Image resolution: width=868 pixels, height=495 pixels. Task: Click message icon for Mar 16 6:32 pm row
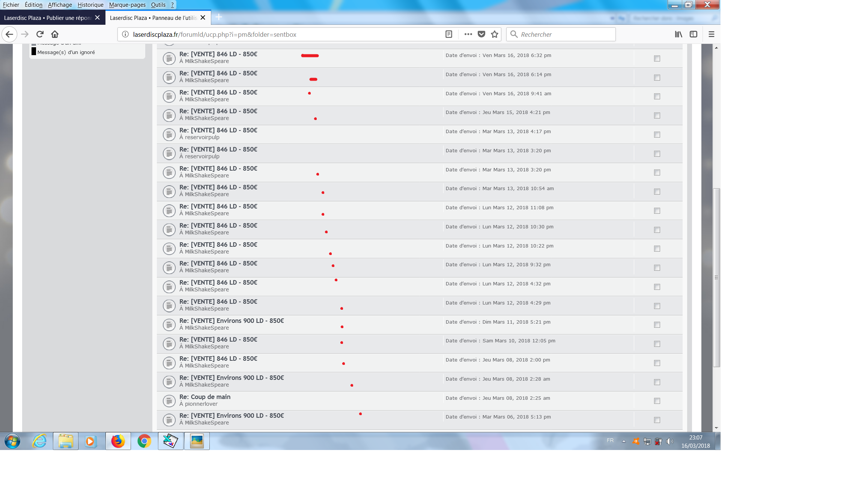click(x=169, y=58)
